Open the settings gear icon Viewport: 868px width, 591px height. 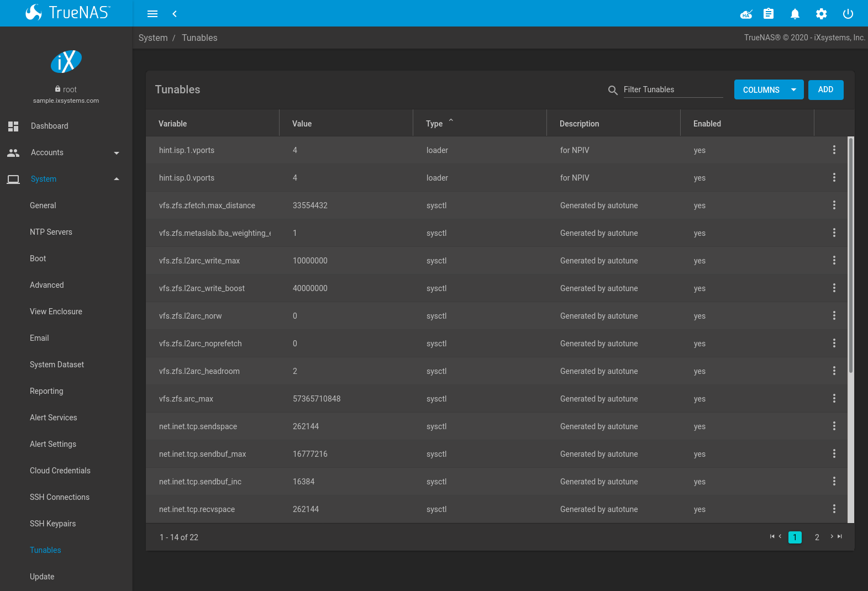(x=822, y=14)
